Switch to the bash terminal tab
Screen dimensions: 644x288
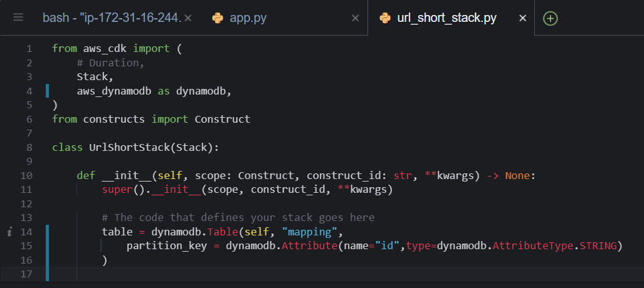pyautogui.click(x=112, y=18)
